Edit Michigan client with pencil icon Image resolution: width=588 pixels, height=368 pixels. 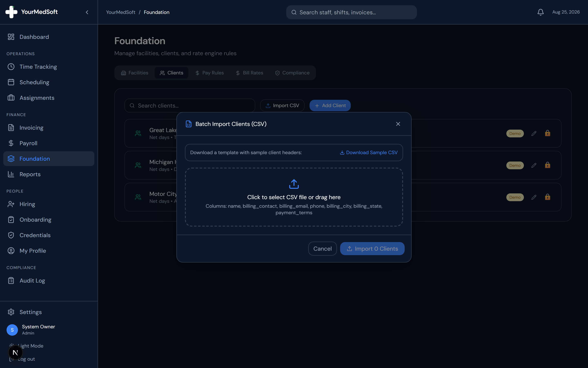coord(534,165)
